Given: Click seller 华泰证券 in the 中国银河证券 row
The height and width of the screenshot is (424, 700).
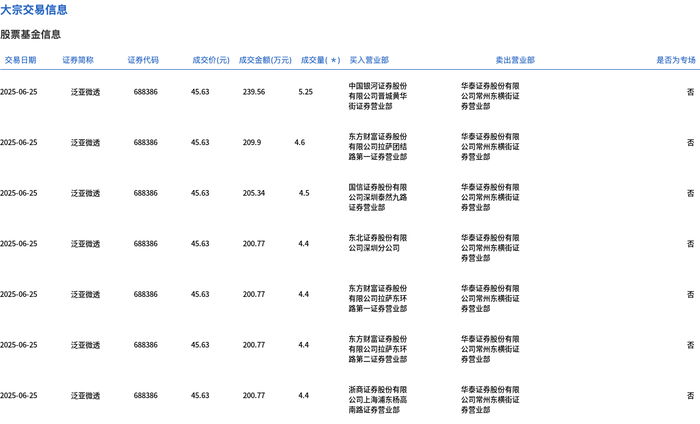Looking at the screenshot, I should (x=490, y=96).
